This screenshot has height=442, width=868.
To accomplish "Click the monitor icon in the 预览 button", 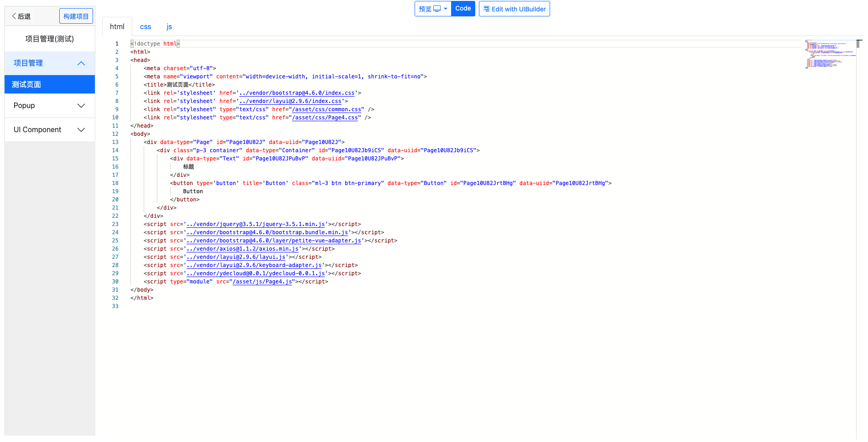I will click(x=437, y=9).
